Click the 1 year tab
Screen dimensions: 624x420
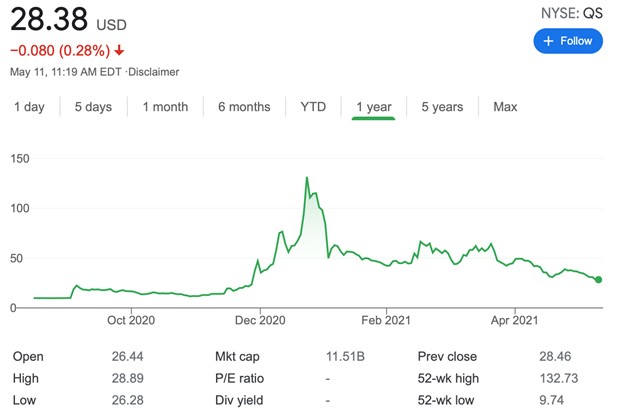click(373, 107)
